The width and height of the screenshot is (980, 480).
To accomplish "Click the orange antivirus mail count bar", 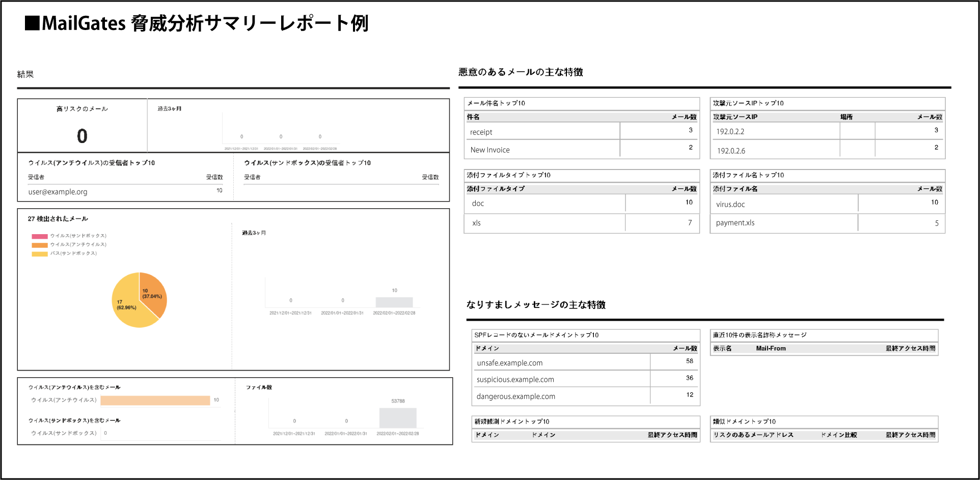I will tap(155, 401).
